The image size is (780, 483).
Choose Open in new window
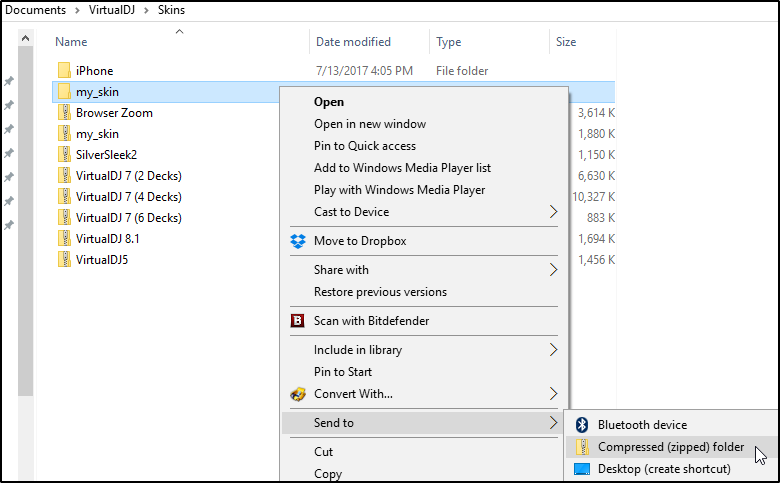370,124
